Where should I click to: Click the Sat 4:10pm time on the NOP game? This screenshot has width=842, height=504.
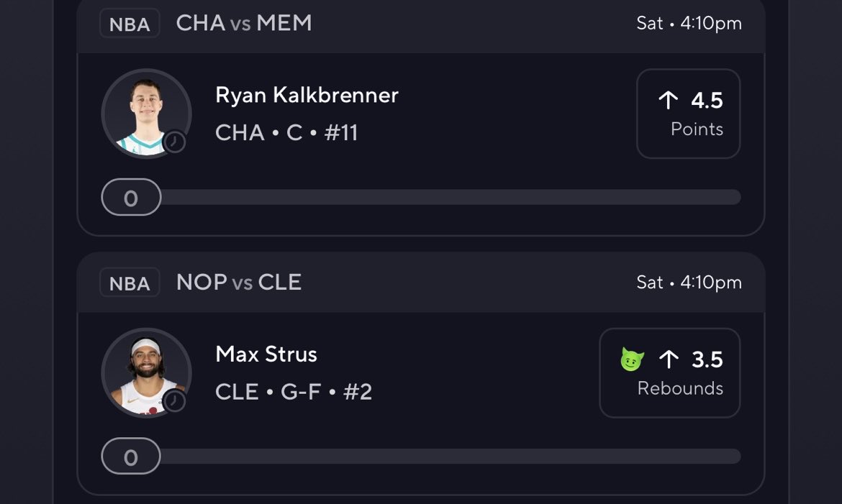point(689,283)
